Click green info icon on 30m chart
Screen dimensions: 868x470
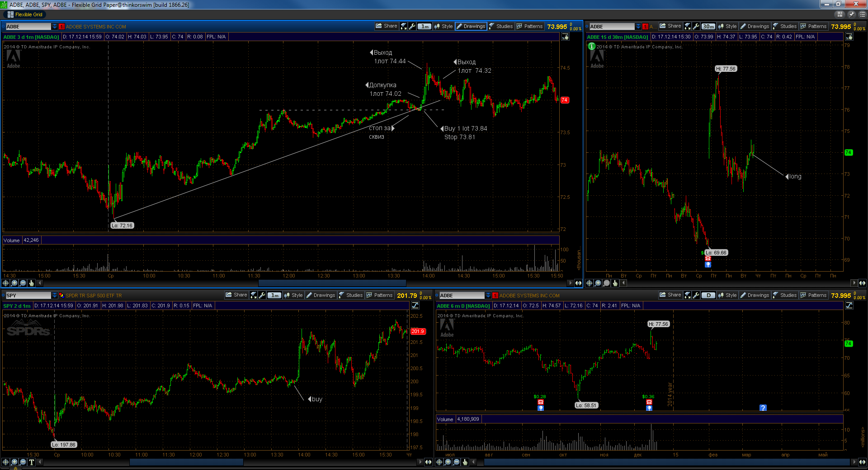click(x=591, y=46)
